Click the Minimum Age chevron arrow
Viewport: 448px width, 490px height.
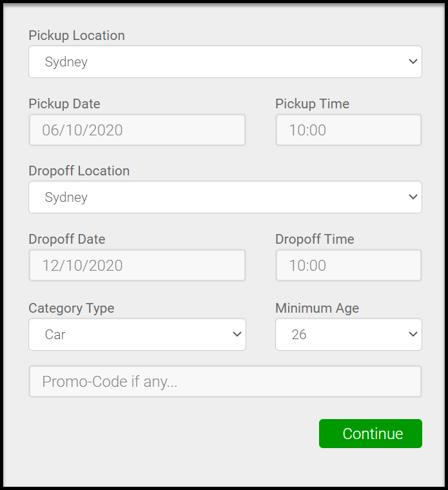pyautogui.click(x=413, y=335)
